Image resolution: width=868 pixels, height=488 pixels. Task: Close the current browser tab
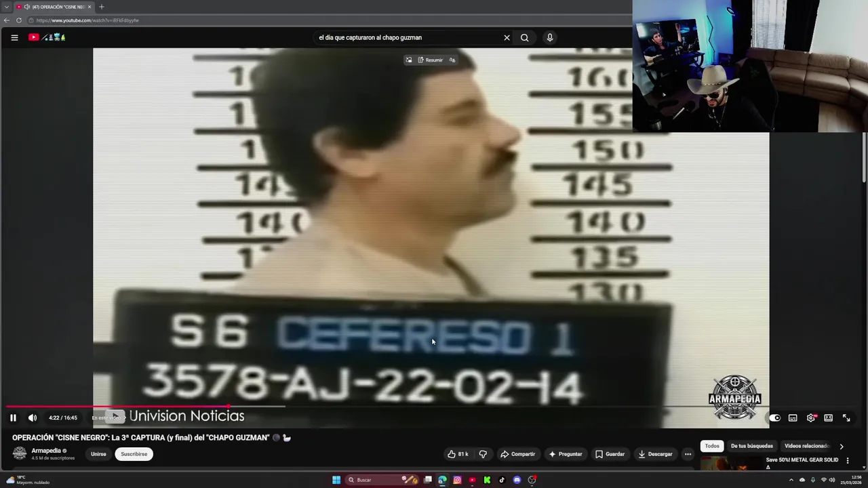tap(90, 7)
